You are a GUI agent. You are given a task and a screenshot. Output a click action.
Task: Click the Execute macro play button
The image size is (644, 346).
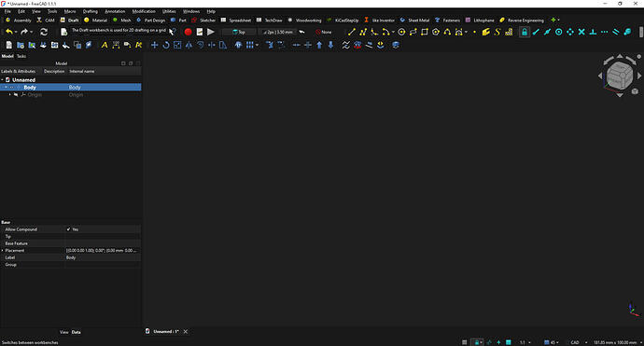pos(211,32)
